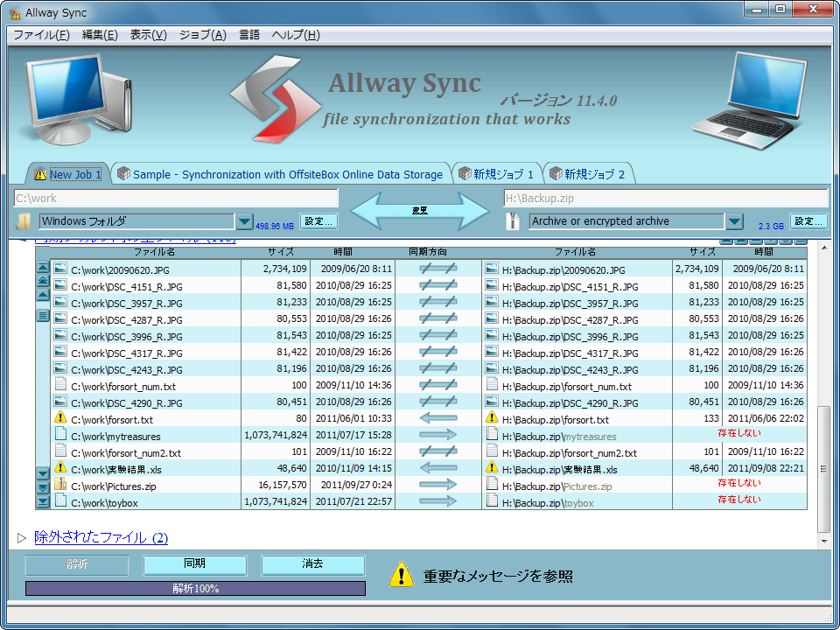Open the 除外されたファイル (2) link
840x630 pixels.
[101, 538]
